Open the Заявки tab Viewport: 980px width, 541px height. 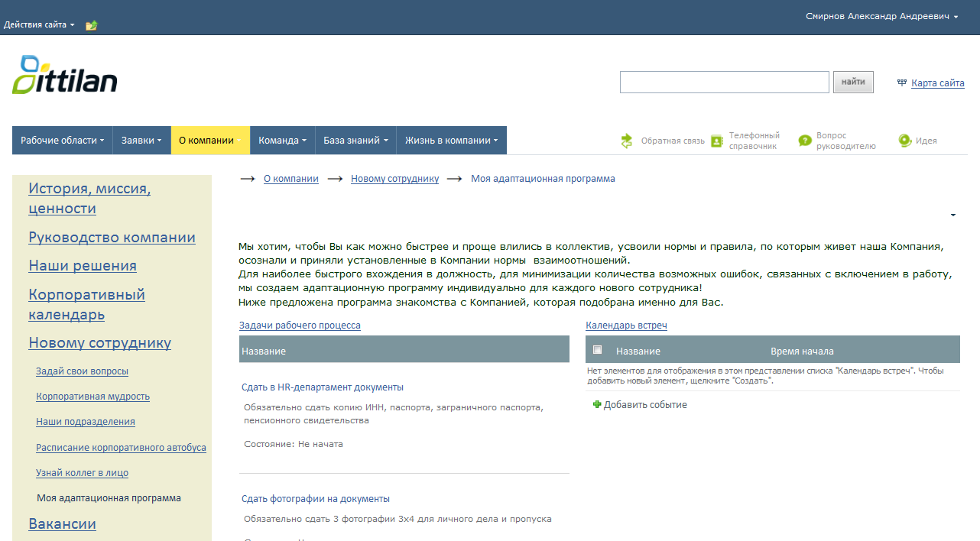pyautogui.click(x=142, y=140)
